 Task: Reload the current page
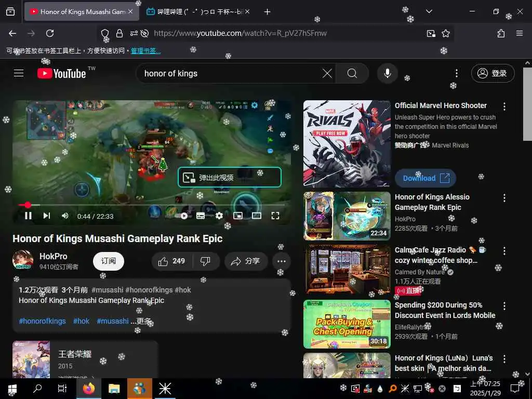click(x=50, y=33)
